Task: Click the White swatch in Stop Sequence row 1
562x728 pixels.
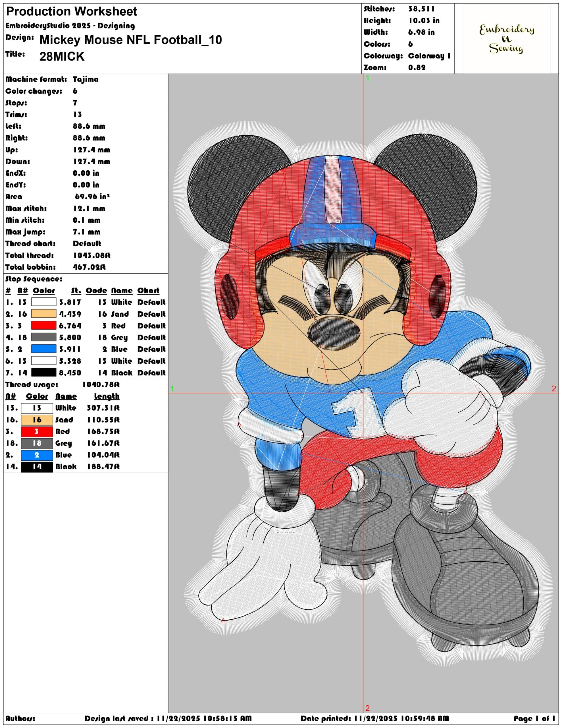Action: tap(44, 302)
